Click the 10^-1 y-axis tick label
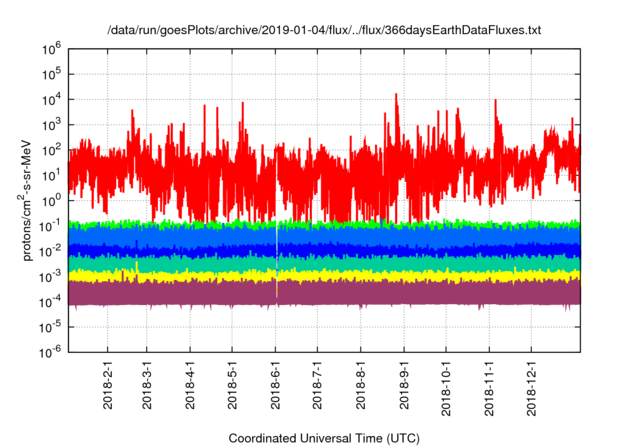 click(x=51, y=226)
